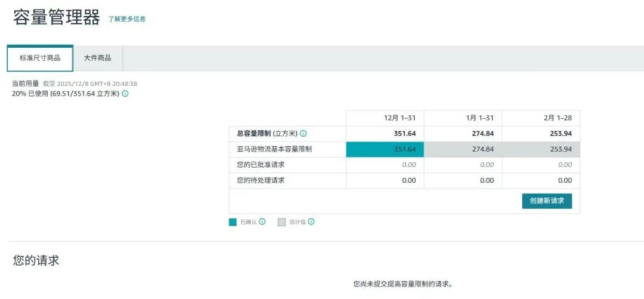The width and height of the screenshot is (644, 299).
Task: Click the info icon beside 已确认 legend
Action: [262, 222]
